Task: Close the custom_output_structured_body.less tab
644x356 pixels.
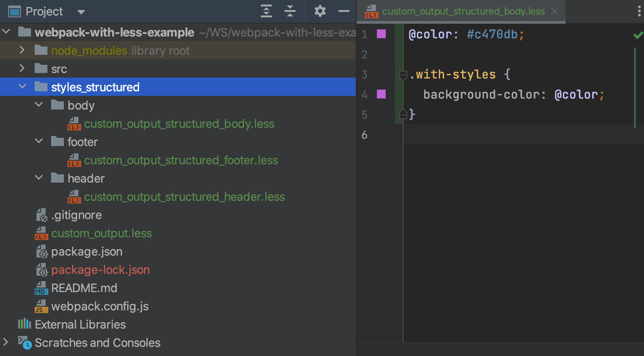Action: 554,11
